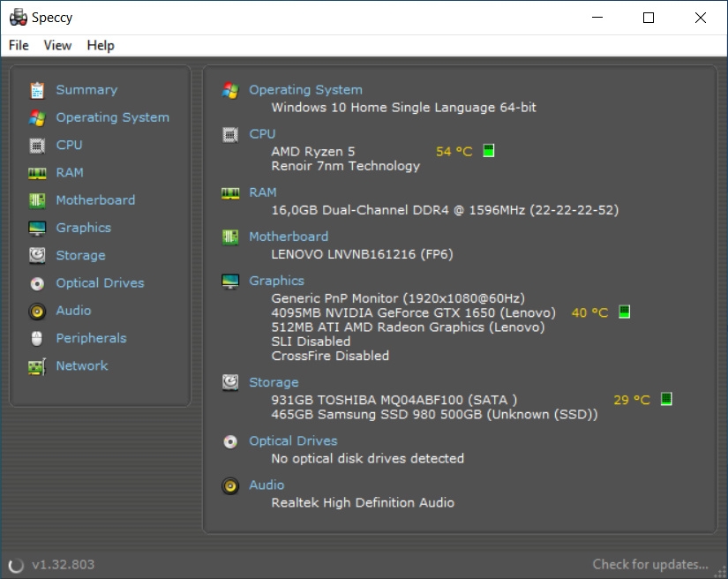This screenshot has width=728, height=579.
Task: Click the RAM icon in summary panel
Action: [x=230, y=193]
